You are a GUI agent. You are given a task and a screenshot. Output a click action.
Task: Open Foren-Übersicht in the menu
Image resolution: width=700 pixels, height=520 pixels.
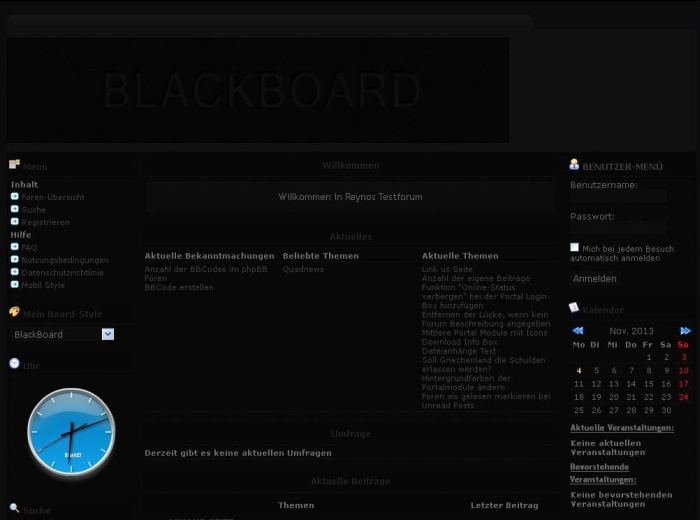pos(52,197)
